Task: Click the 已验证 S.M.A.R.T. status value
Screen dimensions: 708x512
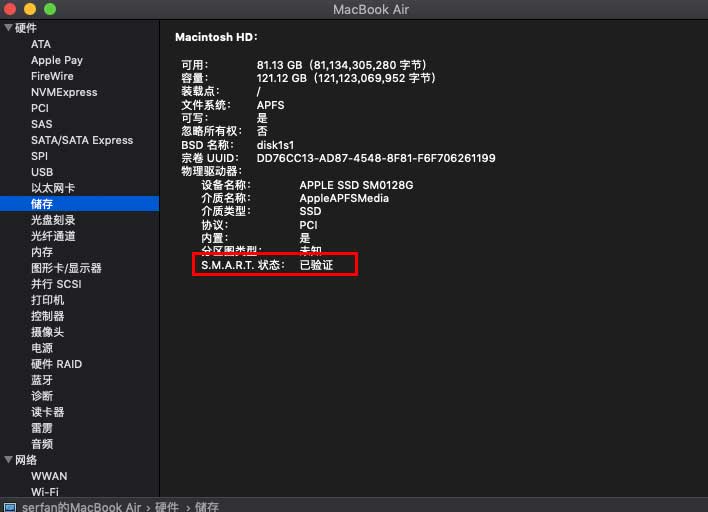Action: click(x=316, y=265)
